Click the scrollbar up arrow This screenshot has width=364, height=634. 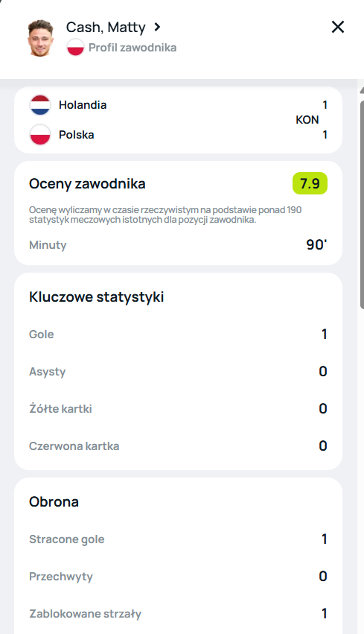[x=362, y=90]
